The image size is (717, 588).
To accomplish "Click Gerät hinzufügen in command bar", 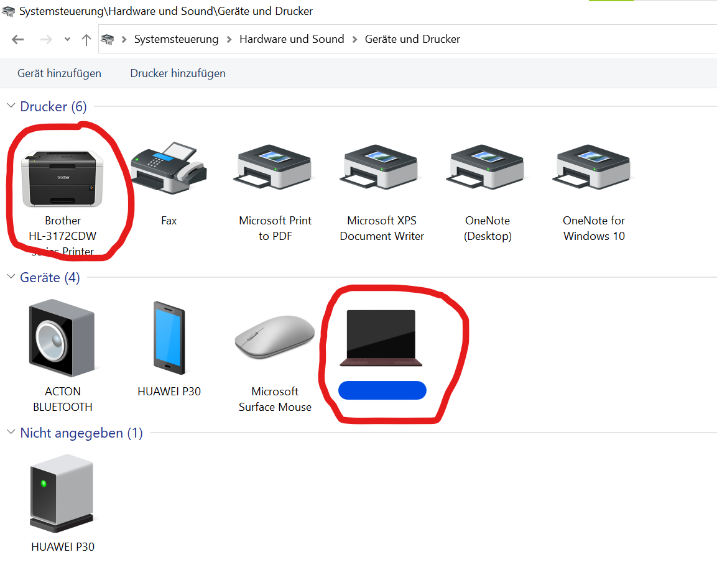I will [60, 73].
